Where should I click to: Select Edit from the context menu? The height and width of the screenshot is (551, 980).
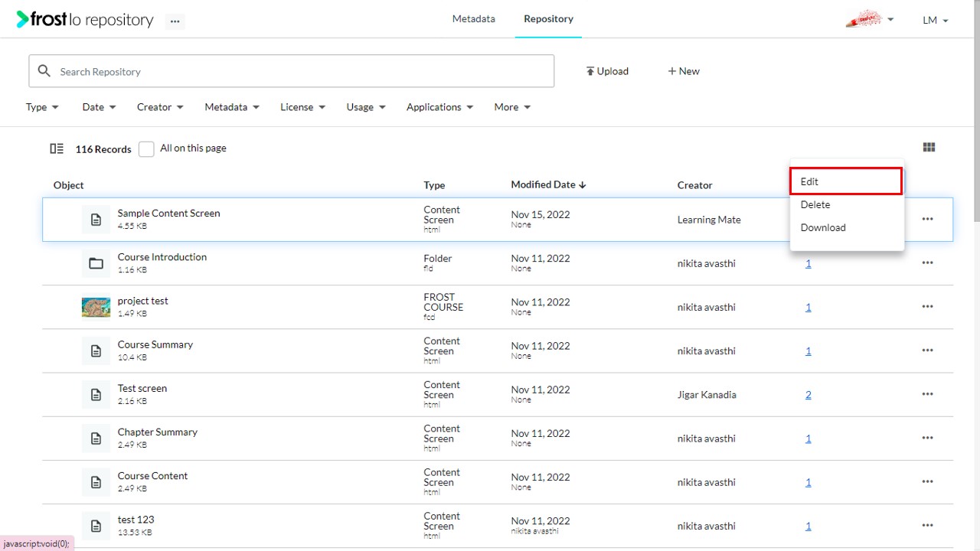point(846,181)
